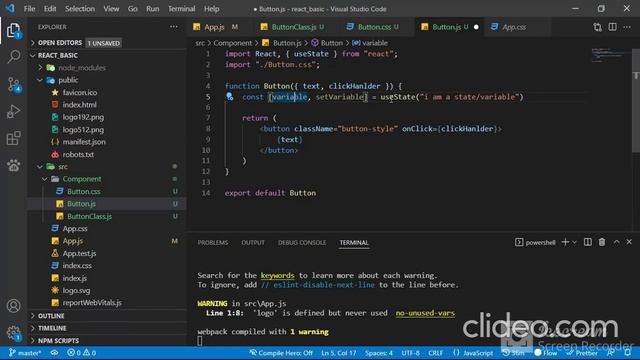Open editor more actions ellipsis
This screenshot has height=360, width=640.
click(x=627, y=27)
